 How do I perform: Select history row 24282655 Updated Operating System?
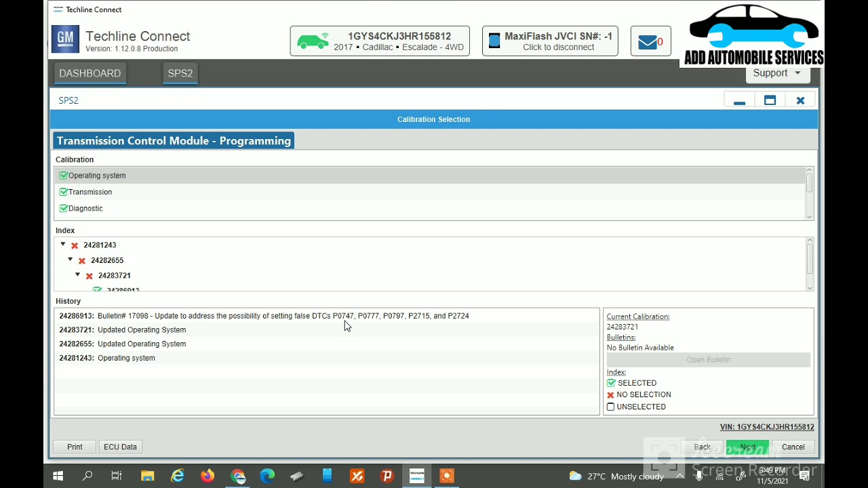[327, 344]
